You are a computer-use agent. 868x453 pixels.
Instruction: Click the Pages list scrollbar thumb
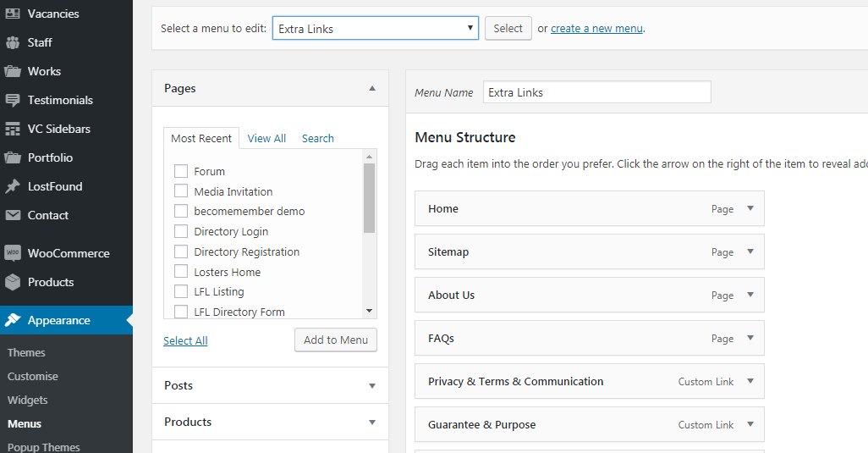click(x=369, y=197)
